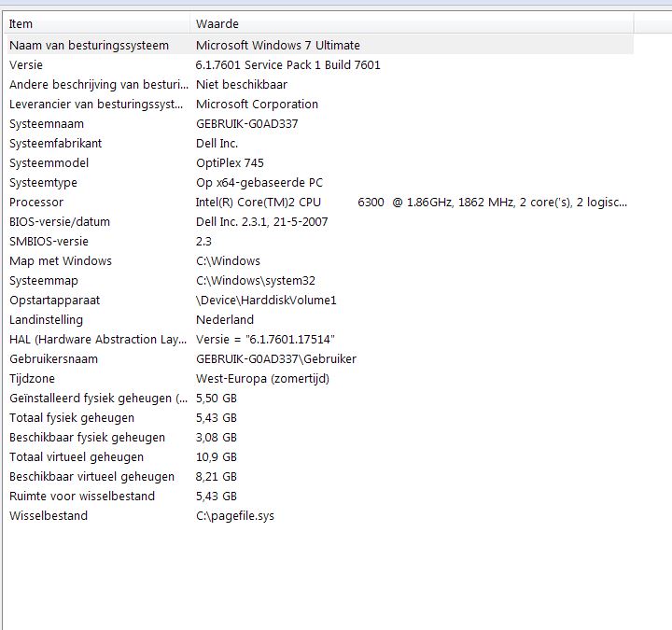Select 'Ruimte voor wisselbestand' row
The height and width of the screenshot is (630, 672).
[82, 497]
